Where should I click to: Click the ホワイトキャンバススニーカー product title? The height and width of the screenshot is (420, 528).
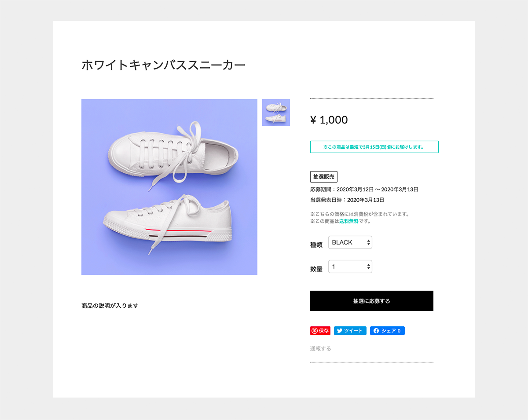coord(164,65)
